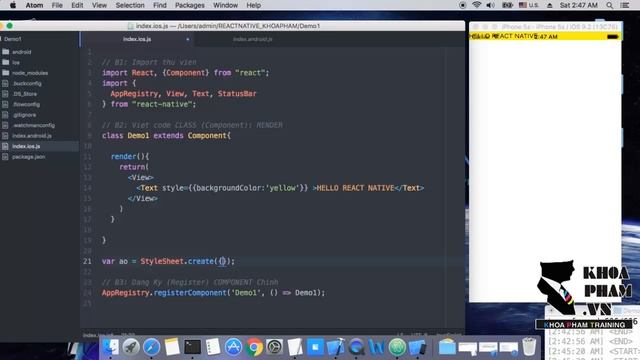Click 'StatusBar' in the import list

pyautogui.click(x=237, y=93)
